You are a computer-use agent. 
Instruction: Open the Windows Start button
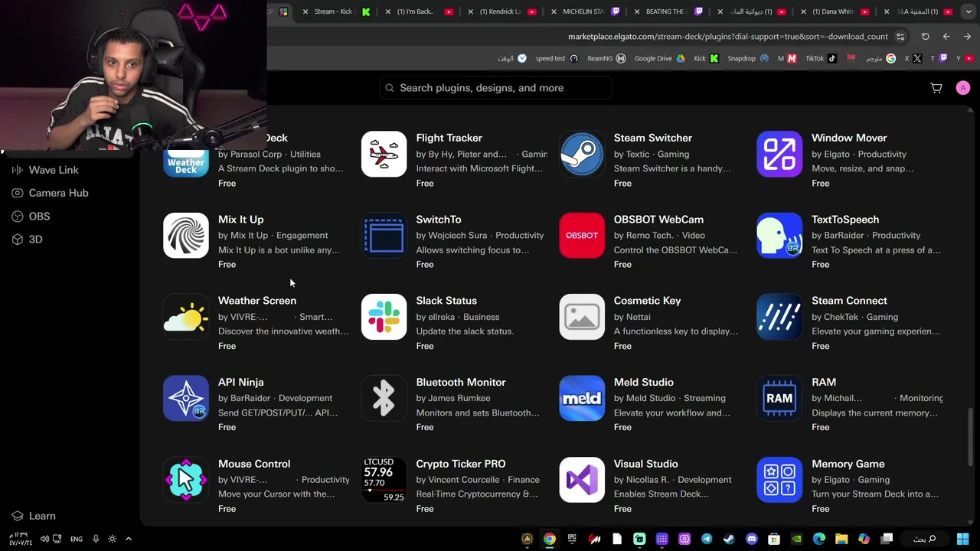[x=963, y=539]
